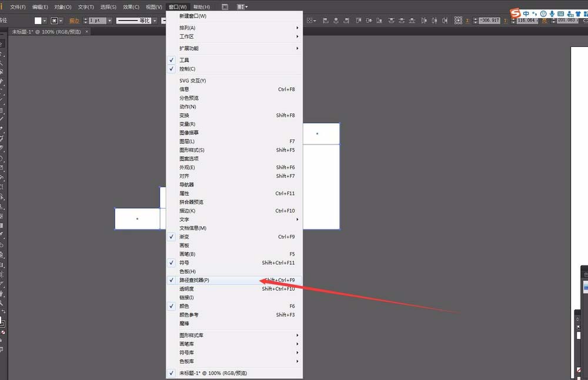This screenshot has width=588, height=380.
Task: Open the Bridge icon beside 帮助 menu
Action: point(225,6)
